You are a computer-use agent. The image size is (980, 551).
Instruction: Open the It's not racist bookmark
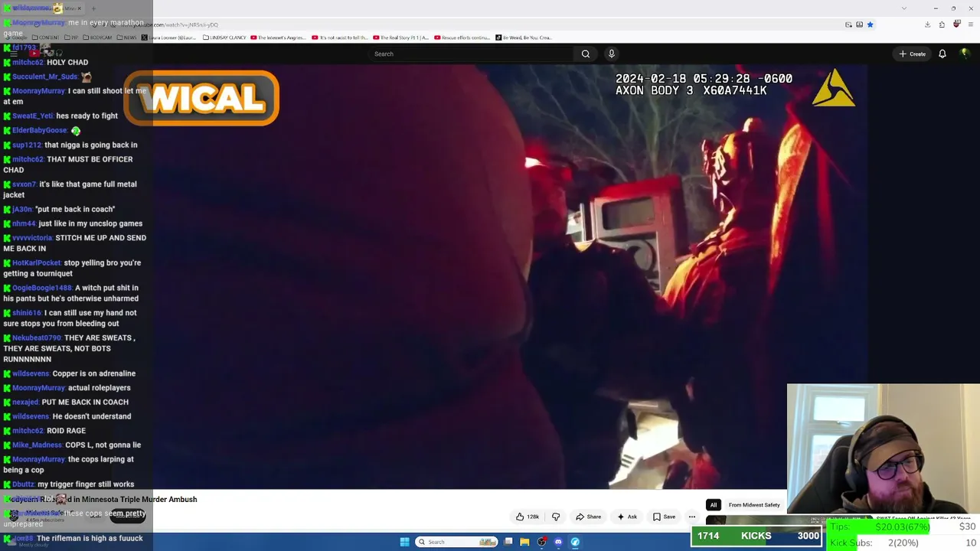(339, 37)
